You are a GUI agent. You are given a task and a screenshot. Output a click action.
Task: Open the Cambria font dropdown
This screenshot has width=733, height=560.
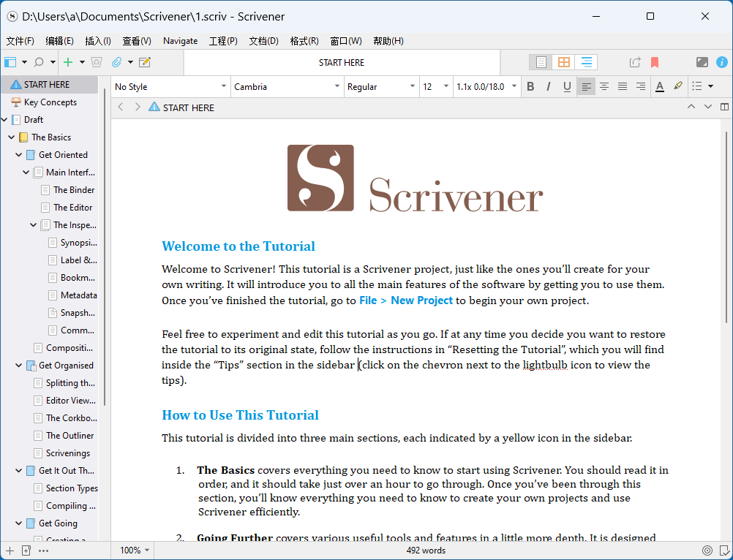pos(287,86)
